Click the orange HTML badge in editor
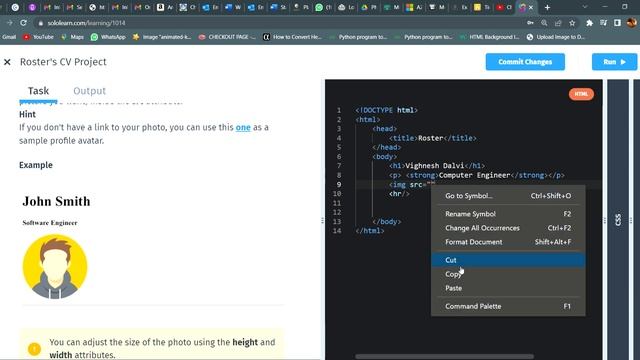Screen dimensions: 640x360 point(581,94)
